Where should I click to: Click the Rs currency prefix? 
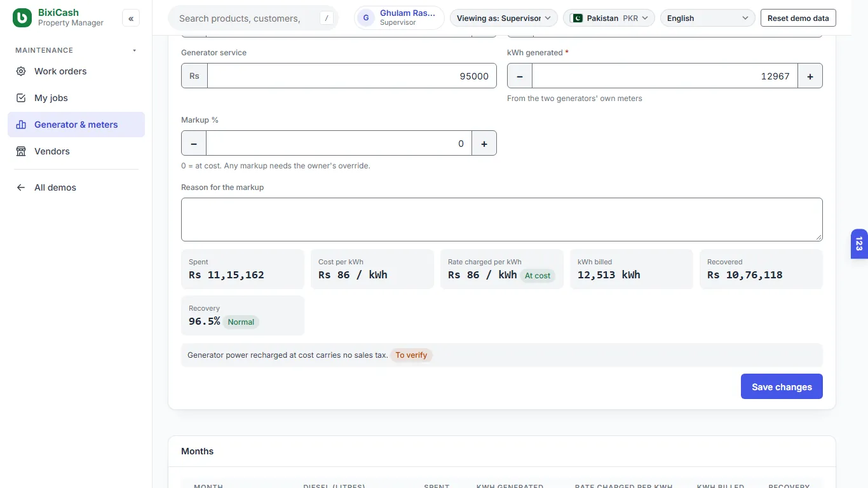pos(194,76)
